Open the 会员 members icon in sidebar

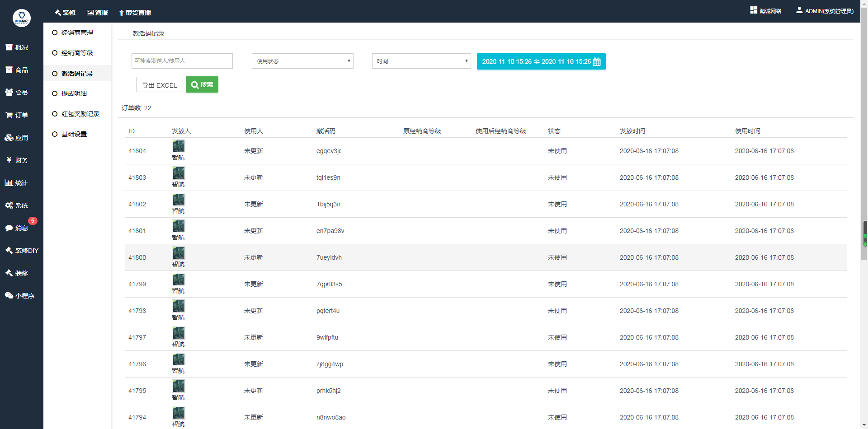9,92
